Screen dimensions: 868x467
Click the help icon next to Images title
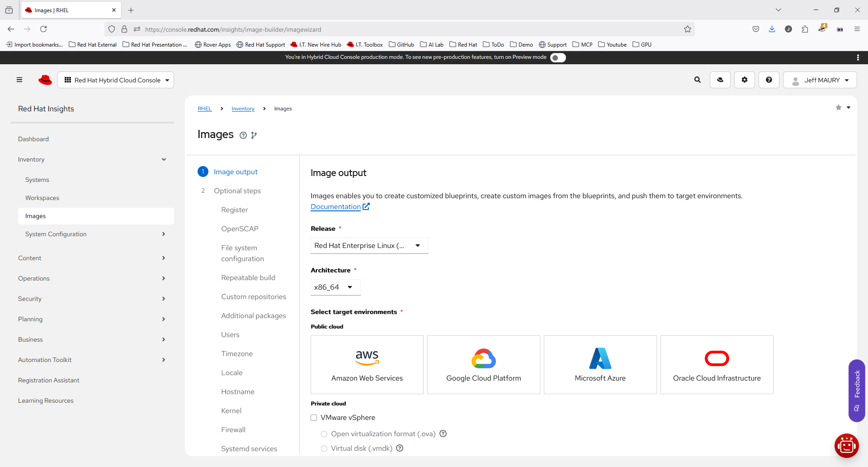point(243,135)
